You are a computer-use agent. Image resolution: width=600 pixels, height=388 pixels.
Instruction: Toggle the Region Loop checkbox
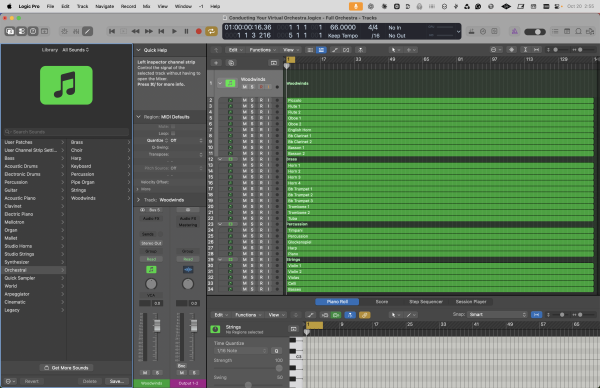[x=173, y=134]
